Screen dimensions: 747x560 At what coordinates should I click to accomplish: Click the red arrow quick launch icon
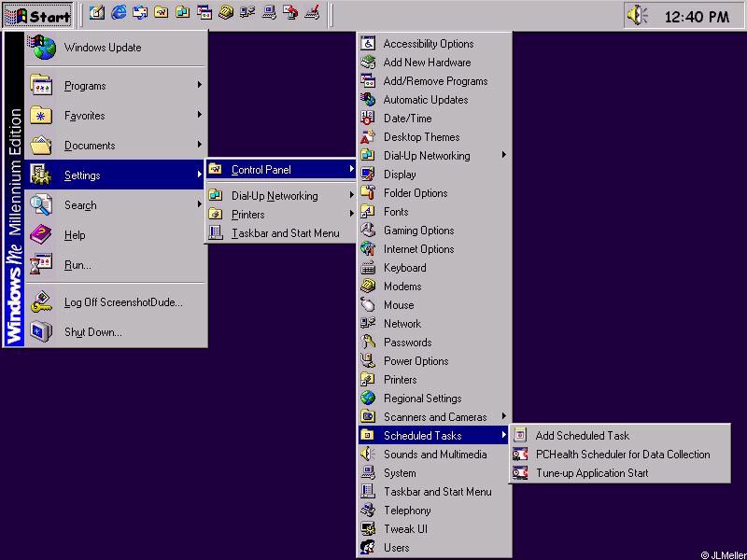pyautogui.click(x=290, y=13)
